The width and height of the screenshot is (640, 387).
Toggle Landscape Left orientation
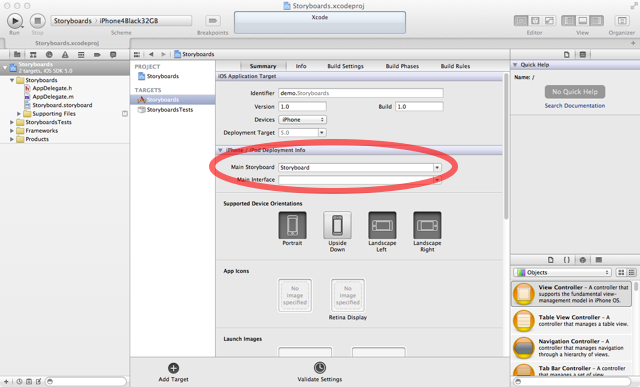[x=382, y=225]
